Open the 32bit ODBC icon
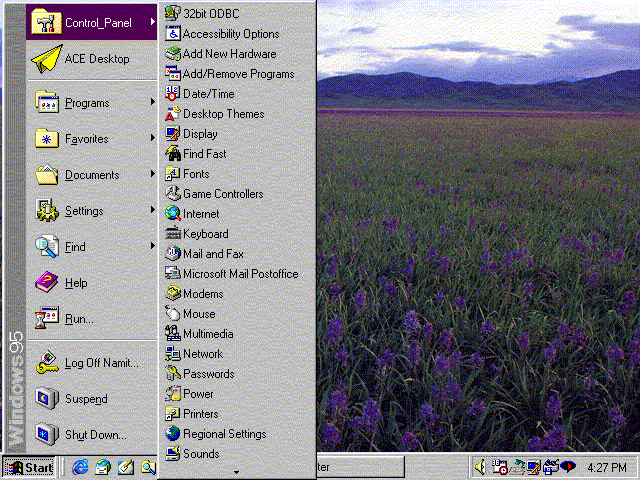Viewport: 640px width, 480px height. 173,13
